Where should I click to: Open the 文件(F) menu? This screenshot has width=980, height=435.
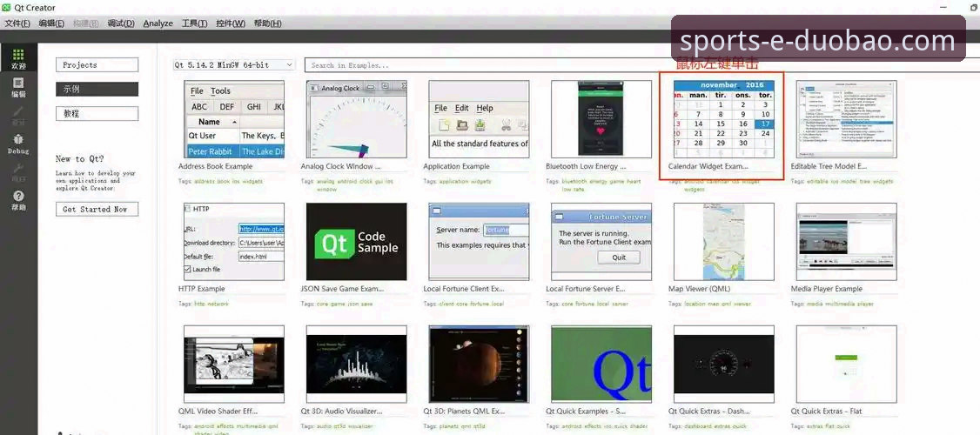tap(17, 23)
